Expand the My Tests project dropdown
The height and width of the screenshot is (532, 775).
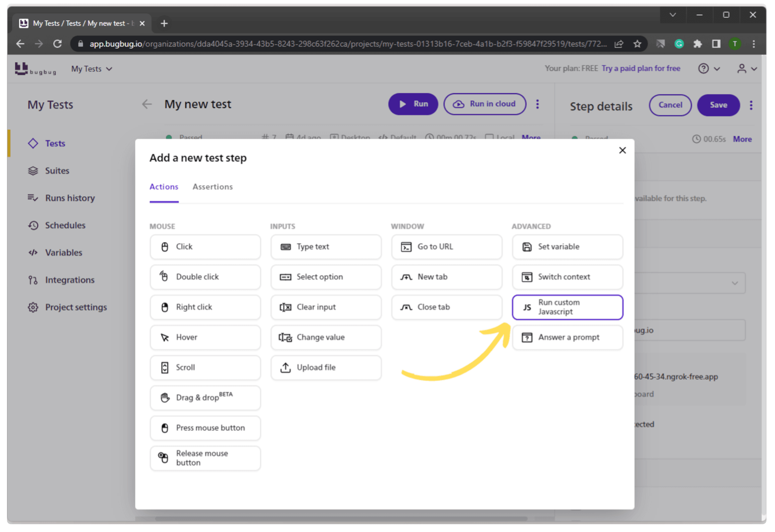click(92, 69)
